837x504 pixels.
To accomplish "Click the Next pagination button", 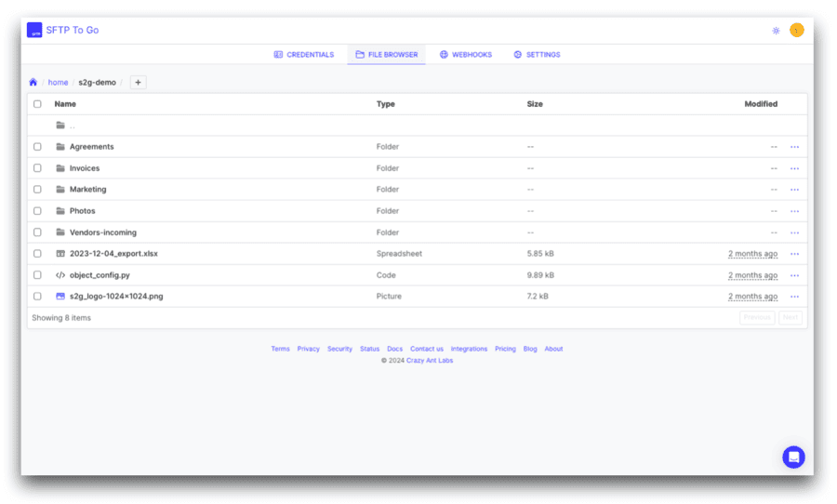I will pos(790,318).
